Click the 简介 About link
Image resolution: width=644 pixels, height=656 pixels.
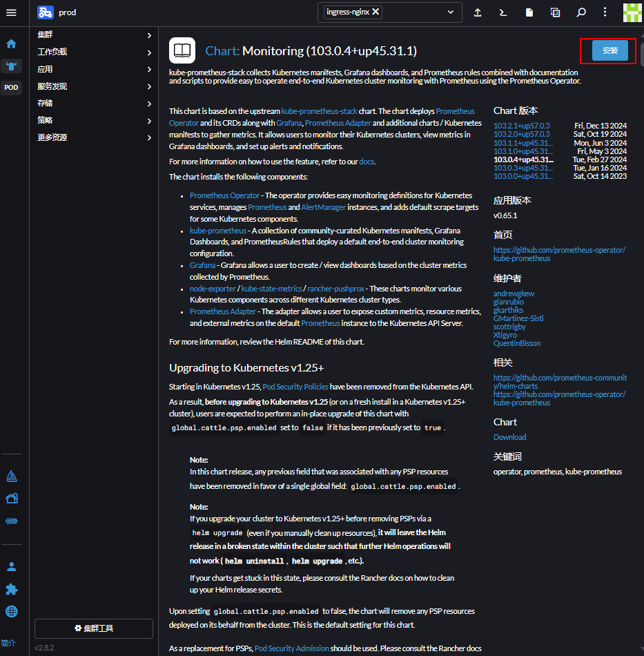[x=8, y=643]
